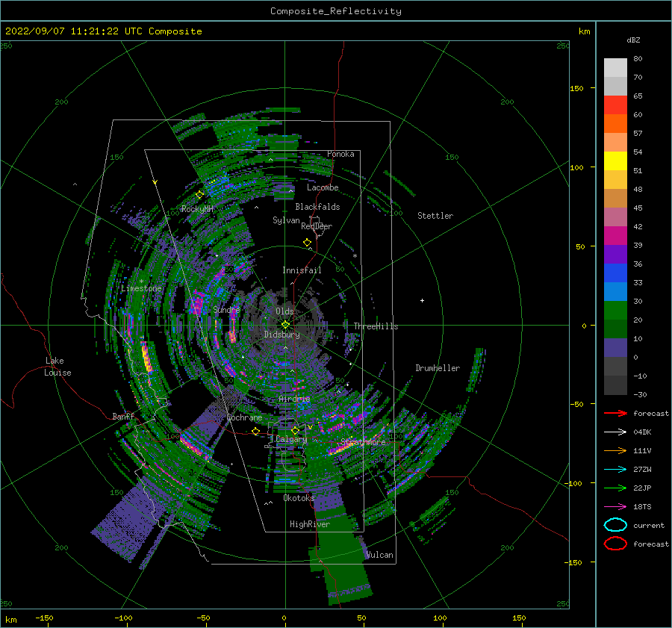Click the yellow radar-site diamond above Didsbury

tap(285, 325)
